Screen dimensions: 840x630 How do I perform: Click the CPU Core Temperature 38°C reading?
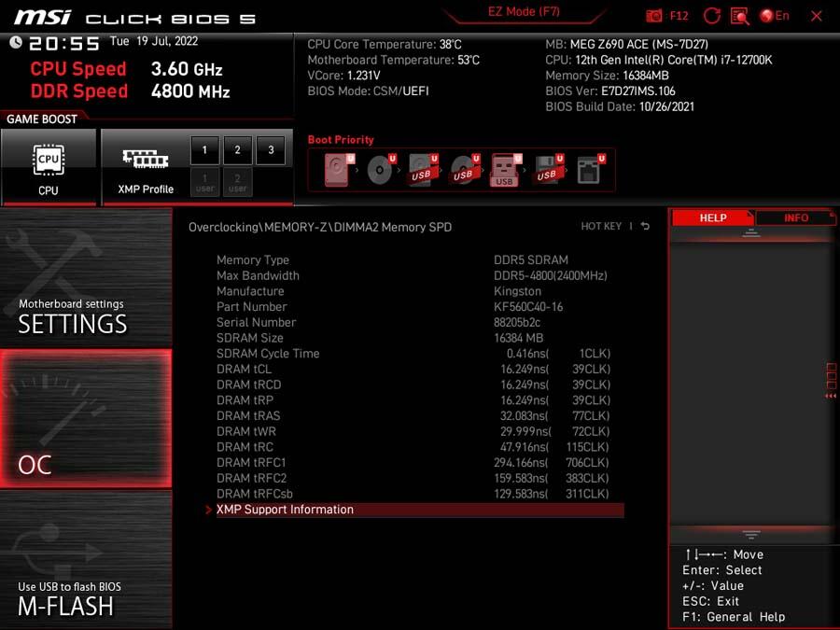click(x=385, y=45)
